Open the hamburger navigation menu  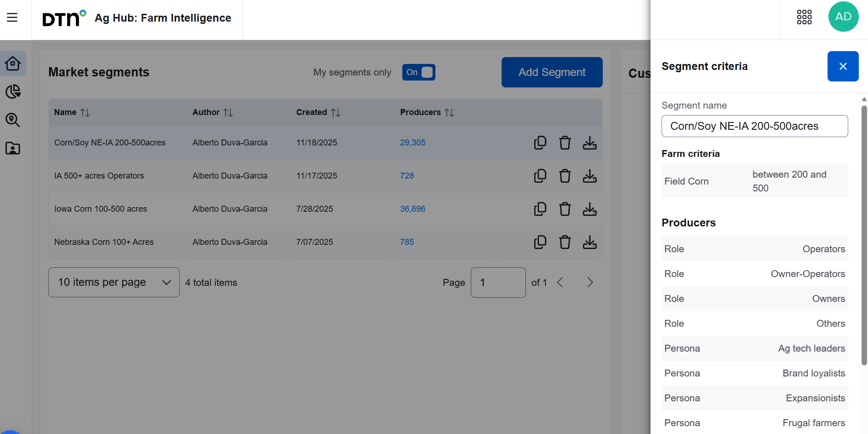(12, 17)
